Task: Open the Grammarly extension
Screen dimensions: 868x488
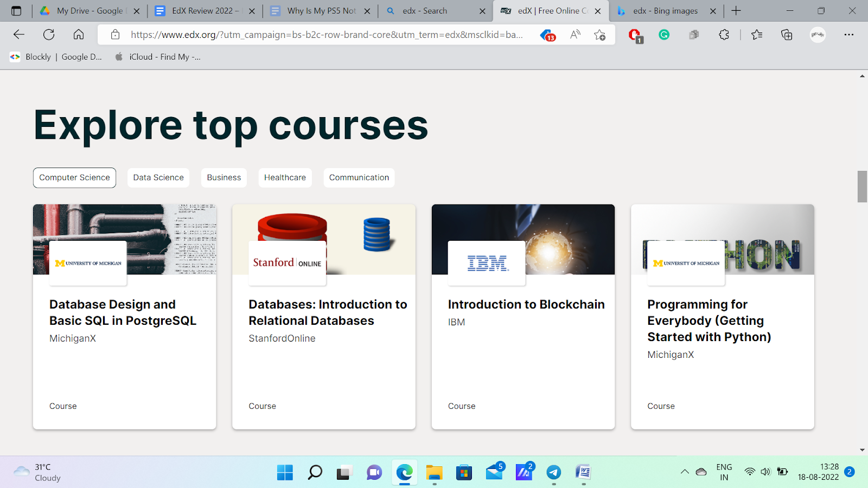Action: click(x=664, y=35)
